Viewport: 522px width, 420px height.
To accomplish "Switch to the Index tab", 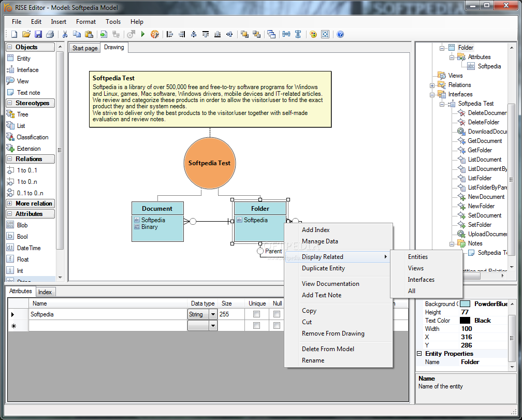I will [45, 292].
